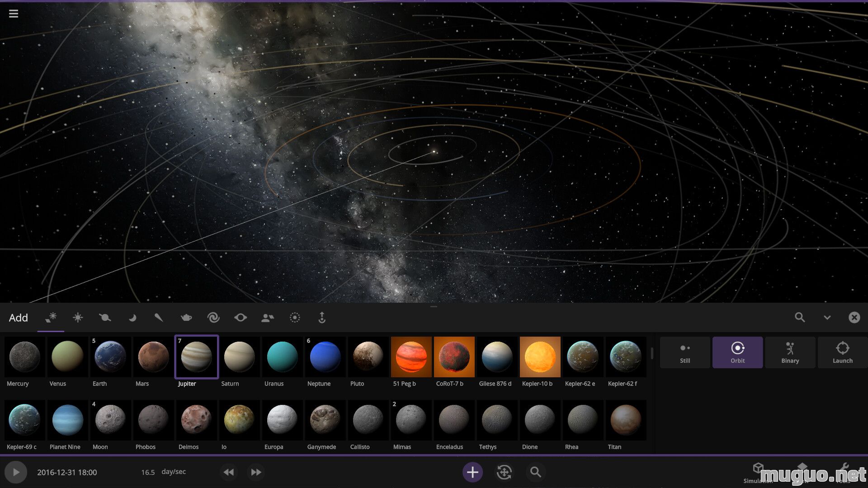Select the Enceladus thumbnail

454,420
